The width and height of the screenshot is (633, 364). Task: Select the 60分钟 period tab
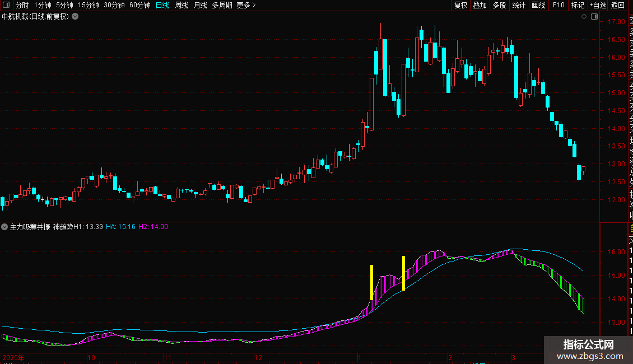point(139,5)
